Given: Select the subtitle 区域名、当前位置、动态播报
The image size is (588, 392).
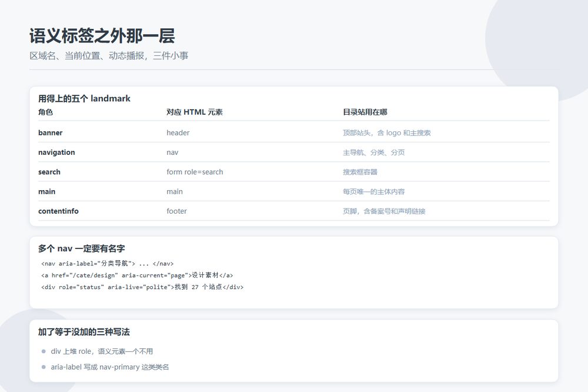Looking at the screenshot, I should (x=87, y=55).
